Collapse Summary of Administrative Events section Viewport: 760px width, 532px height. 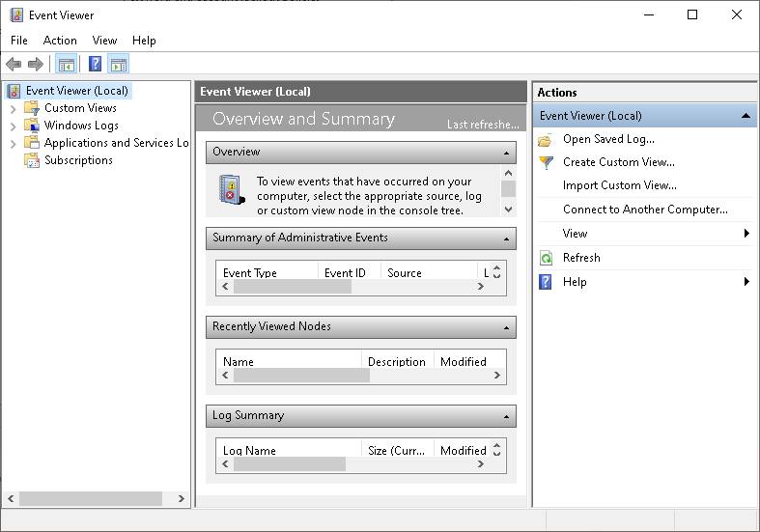click(506, 238)
